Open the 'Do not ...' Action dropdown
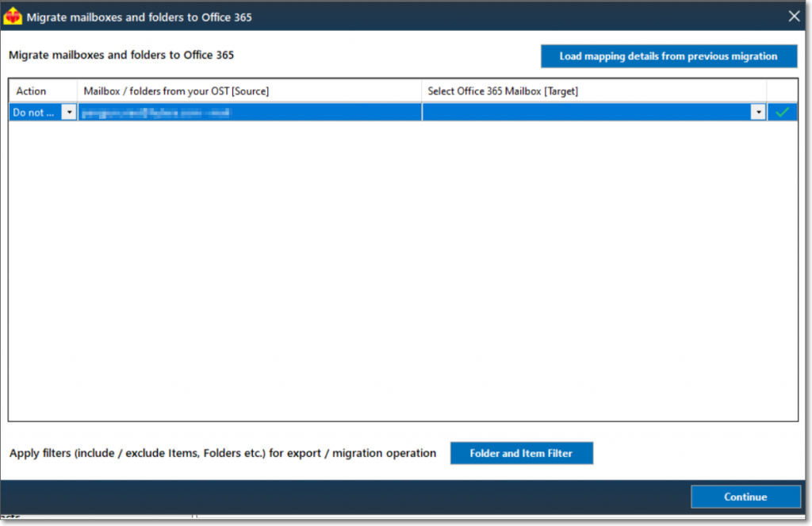The image size is (812, 526). click(x=69, y=112)
